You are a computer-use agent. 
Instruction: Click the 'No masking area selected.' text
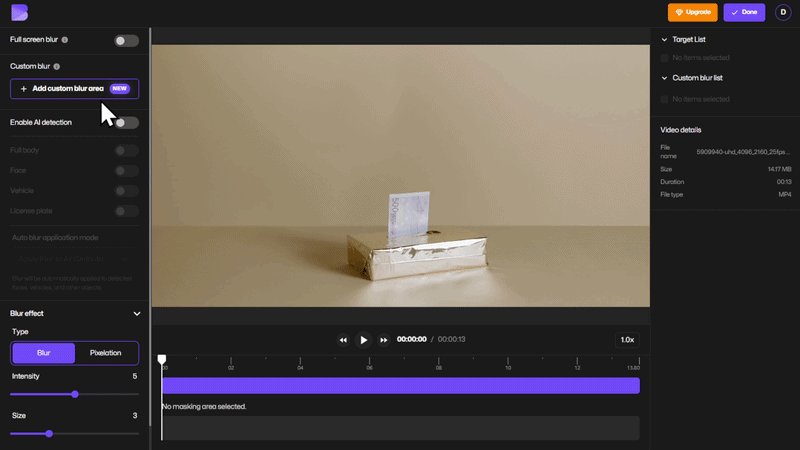point(204,407)
